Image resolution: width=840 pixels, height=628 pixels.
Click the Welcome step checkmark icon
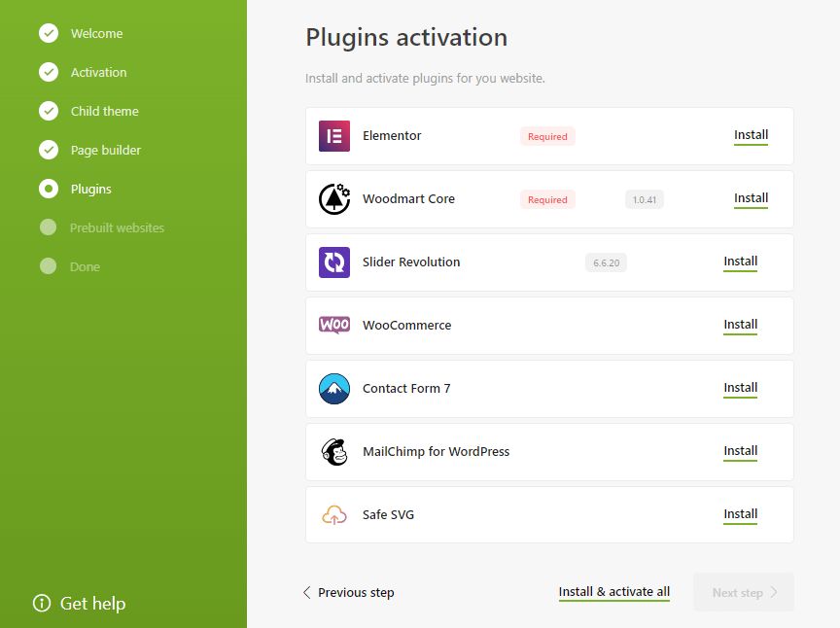pos(49,33)
